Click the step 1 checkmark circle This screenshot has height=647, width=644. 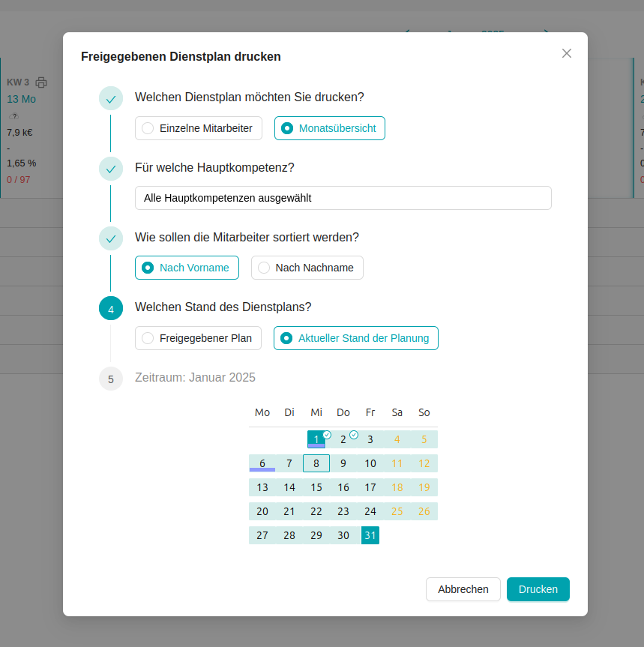(x=111, y=99)
